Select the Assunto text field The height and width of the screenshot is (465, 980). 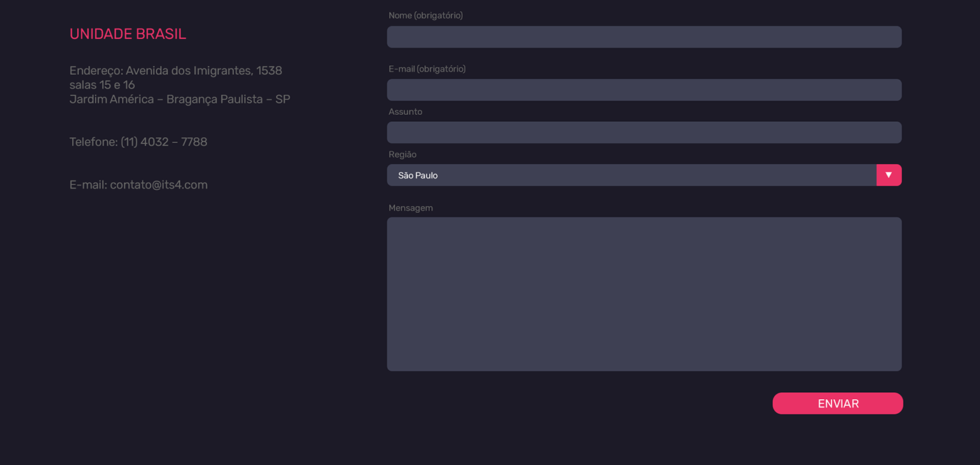click(x=644, y=133)
